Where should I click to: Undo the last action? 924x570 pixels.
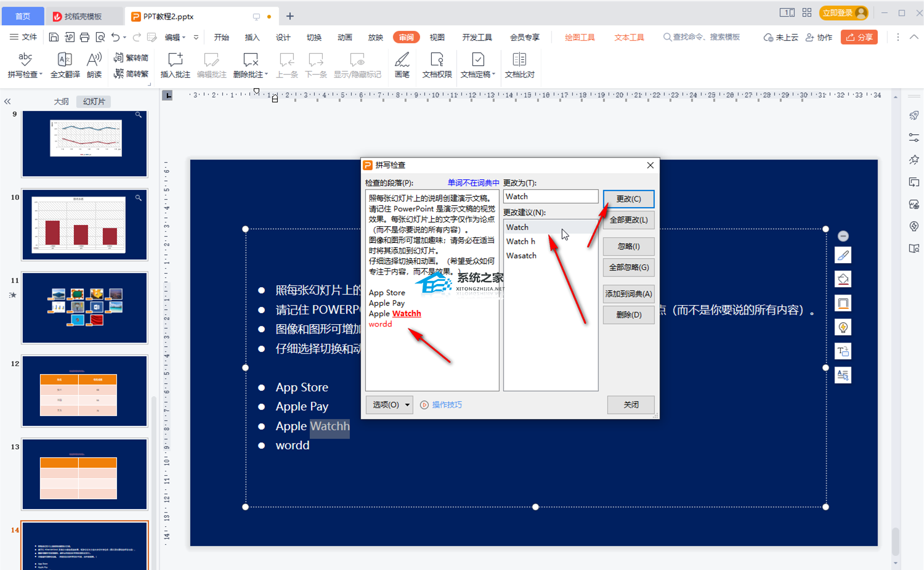click(115, 38)
